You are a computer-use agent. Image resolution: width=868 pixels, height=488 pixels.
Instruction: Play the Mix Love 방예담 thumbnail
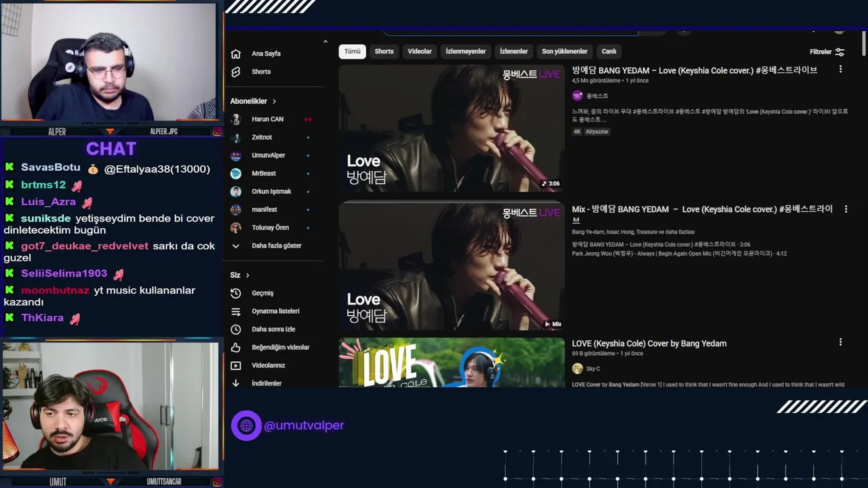click(x=452, y=266)
